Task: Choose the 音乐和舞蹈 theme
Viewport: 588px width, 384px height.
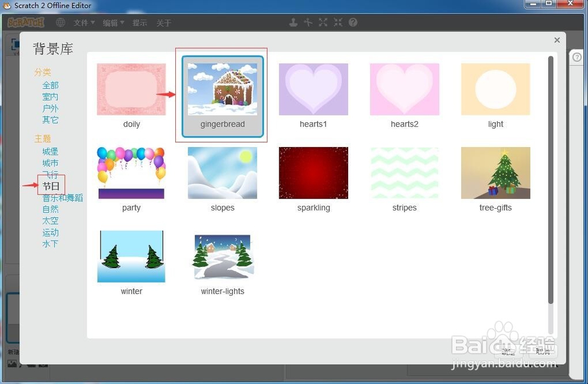Action: click(x=63, y=198)
